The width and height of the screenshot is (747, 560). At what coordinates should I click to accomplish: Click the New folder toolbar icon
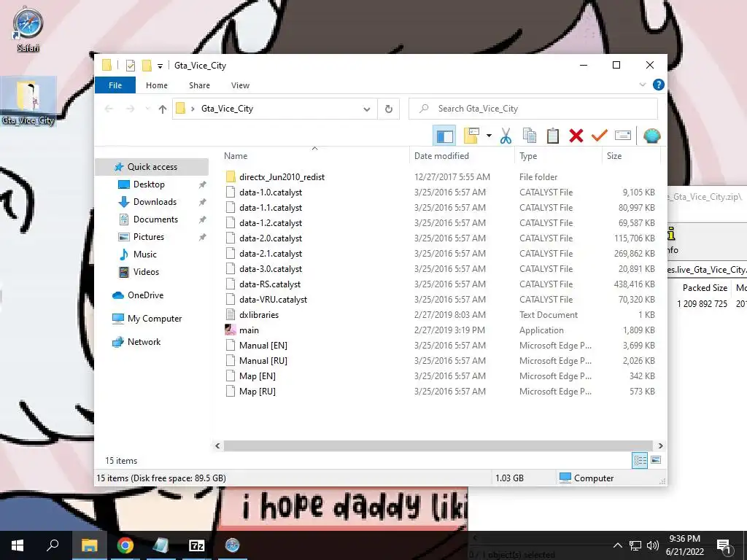[x=472, y=136]
